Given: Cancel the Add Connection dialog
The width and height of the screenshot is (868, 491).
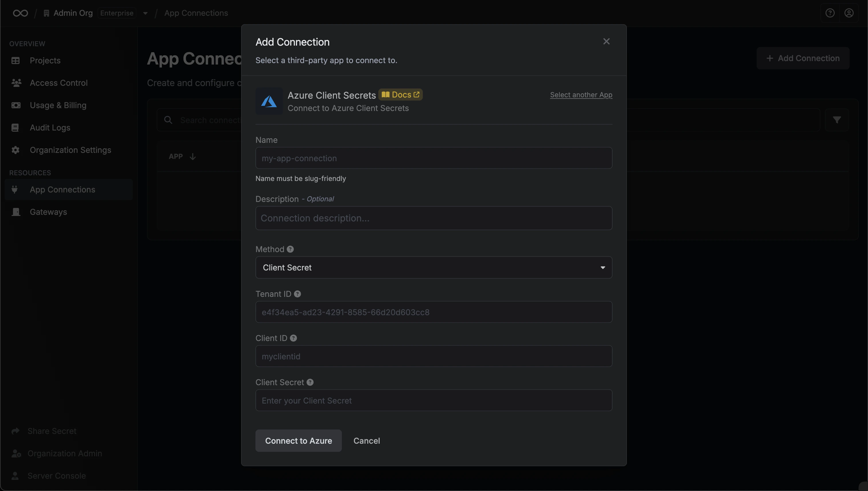Looking at the screenshot, I should 367,441.
